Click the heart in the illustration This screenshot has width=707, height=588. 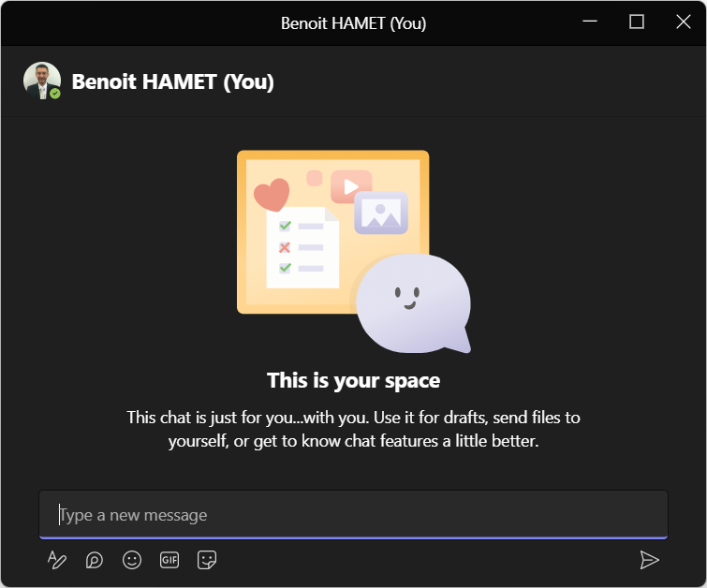(x=272, y=195)
